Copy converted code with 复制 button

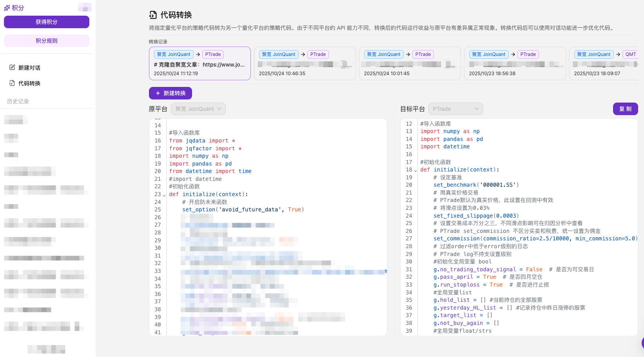click(625, 109)
